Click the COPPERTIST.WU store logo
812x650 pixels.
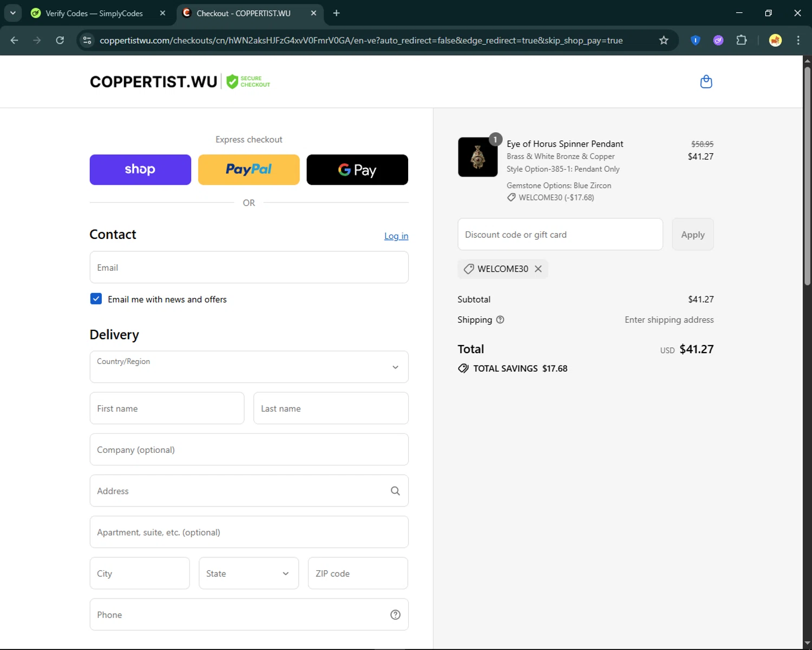pyautogui.click(x=154, y=82)
